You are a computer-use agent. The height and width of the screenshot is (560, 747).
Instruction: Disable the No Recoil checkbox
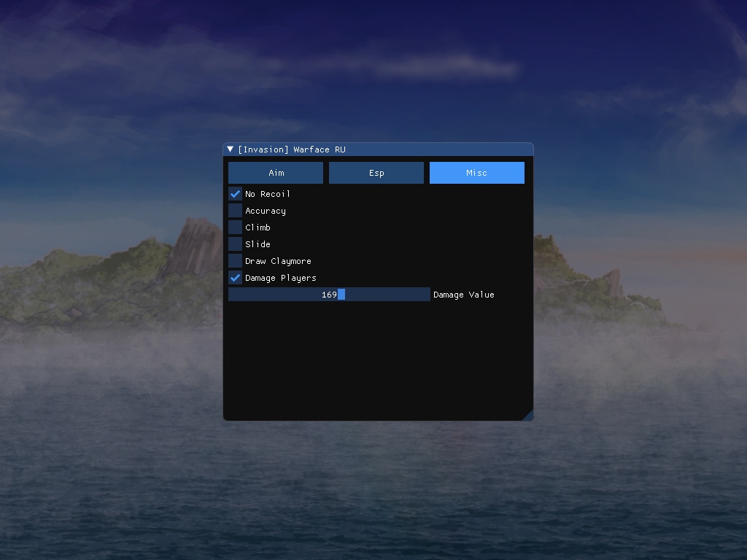pos(236,194)
